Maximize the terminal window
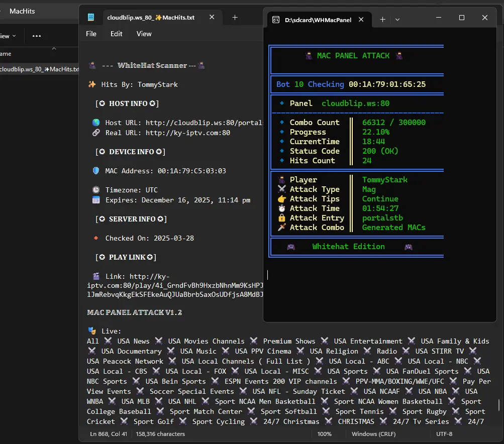The width and height of the screenshot is (504, 444). point(462,18)
